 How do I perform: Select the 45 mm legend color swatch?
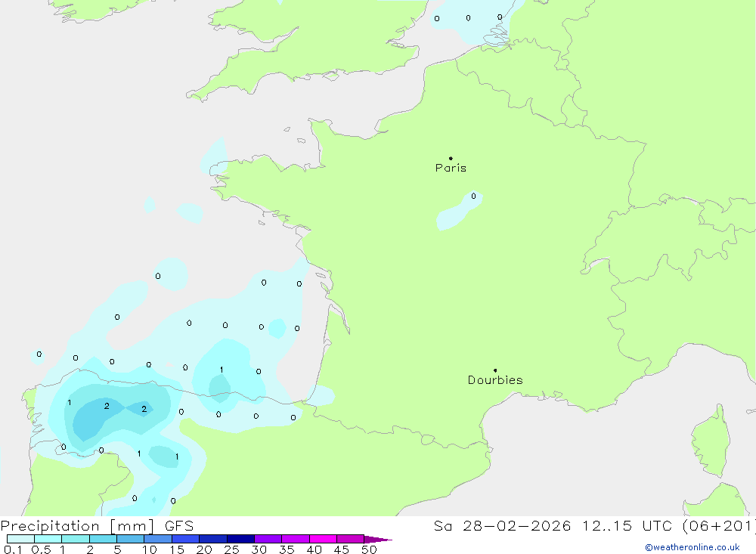[351, 539]
